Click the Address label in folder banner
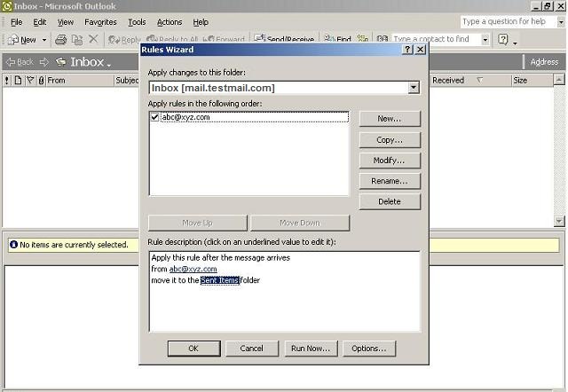 pyautogui.click(x=544, y=62)
